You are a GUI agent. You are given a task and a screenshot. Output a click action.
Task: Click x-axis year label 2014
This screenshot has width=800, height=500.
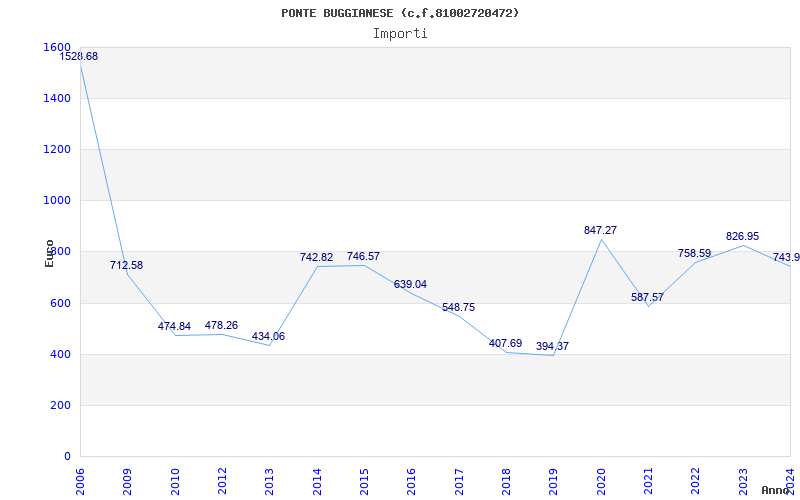[317, 482]
